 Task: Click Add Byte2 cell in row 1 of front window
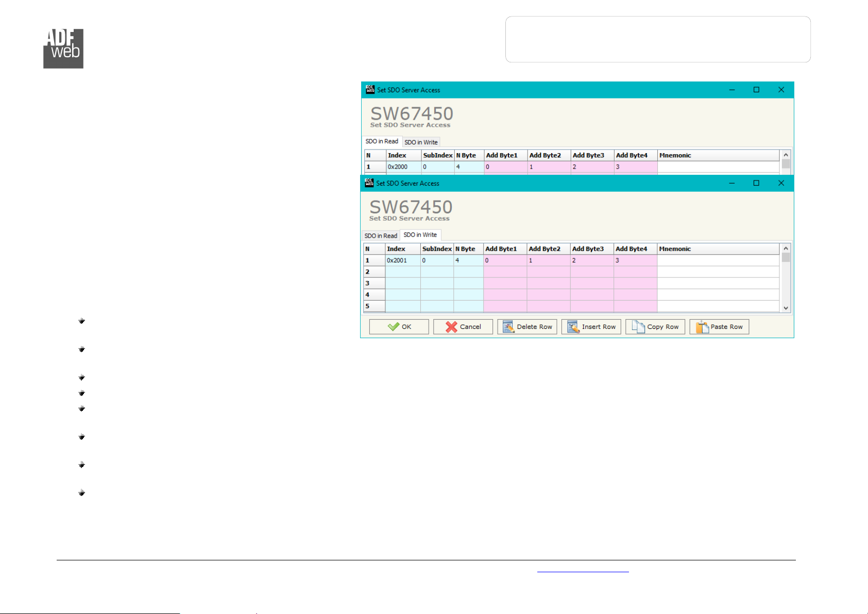[x=549, y=260]
